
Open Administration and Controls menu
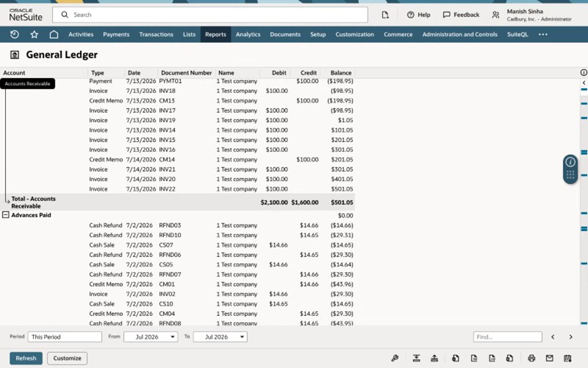pos(460,34)
